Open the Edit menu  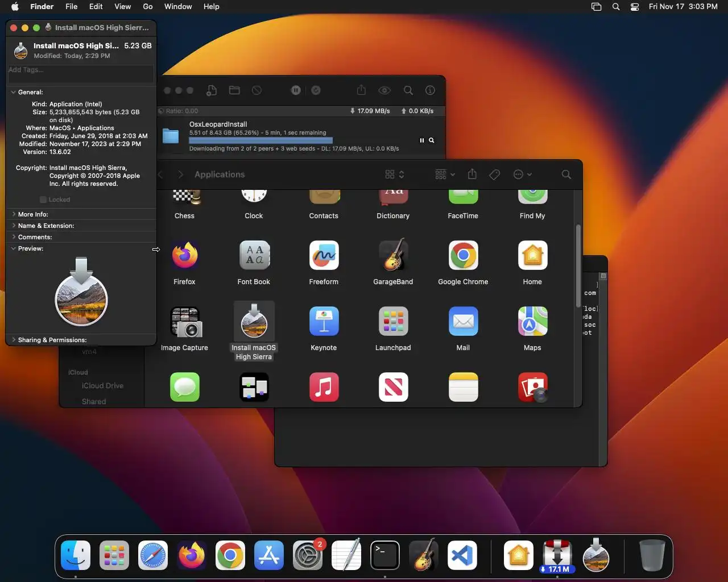pyautogui.click(x=96, y=6)
